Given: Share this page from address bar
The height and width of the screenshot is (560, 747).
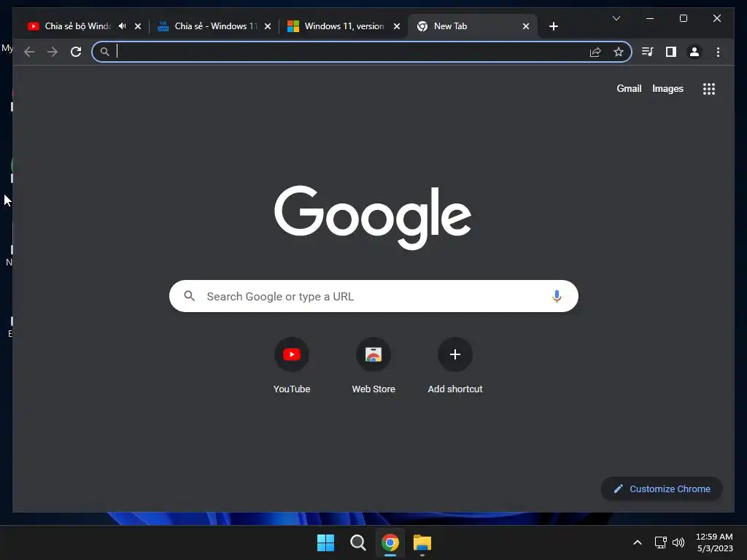Looking at the screenshot, I should 595,52.
